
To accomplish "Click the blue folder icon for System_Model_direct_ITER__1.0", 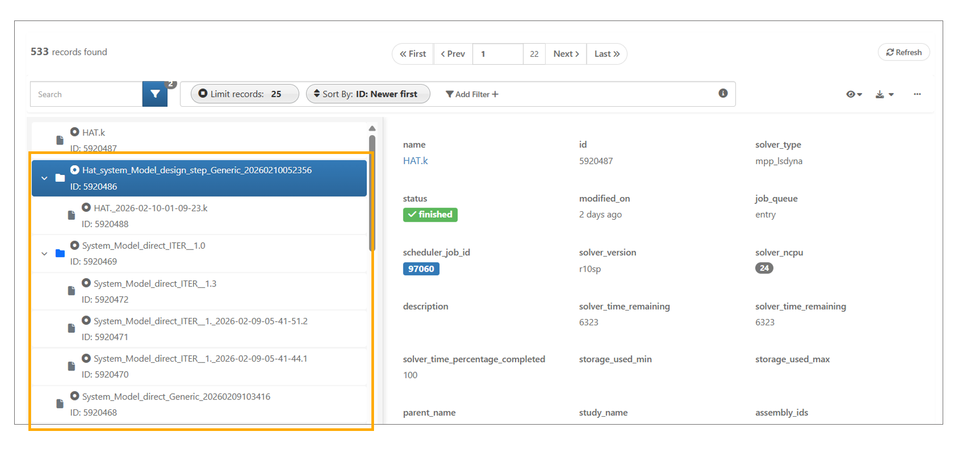I will (60, 253).
